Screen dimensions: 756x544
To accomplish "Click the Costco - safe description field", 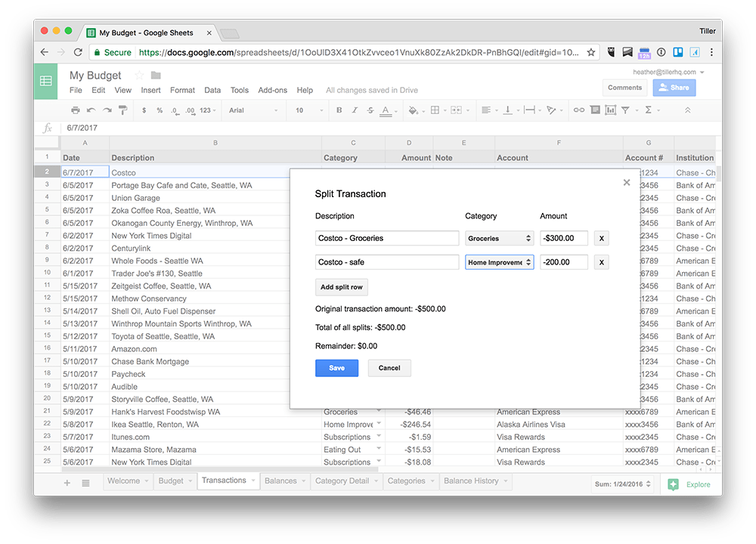I will click(x=386, y=262).
